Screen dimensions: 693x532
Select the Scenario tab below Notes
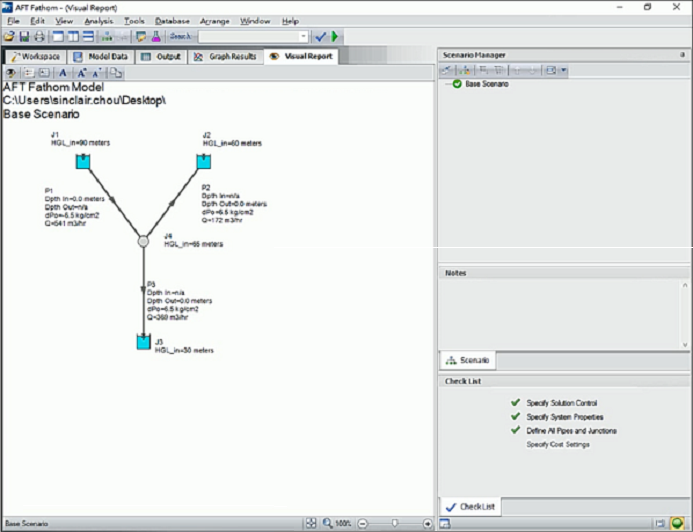pyautogui.click(x=468, y=361)
